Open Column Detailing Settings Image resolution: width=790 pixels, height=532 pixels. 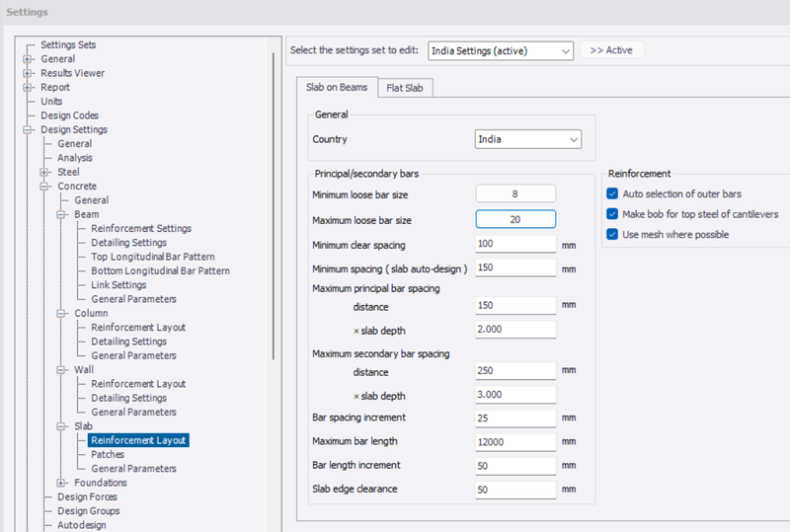pos(128,342)
